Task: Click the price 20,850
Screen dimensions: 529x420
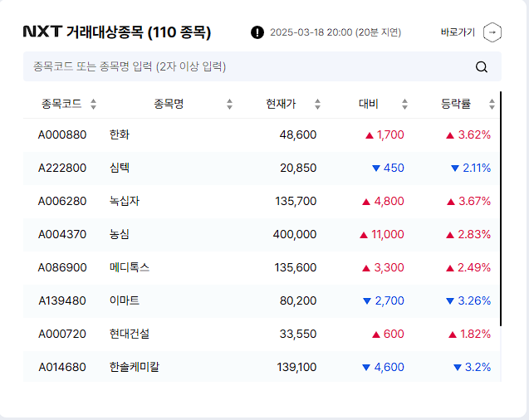Action: pos(298,168)
